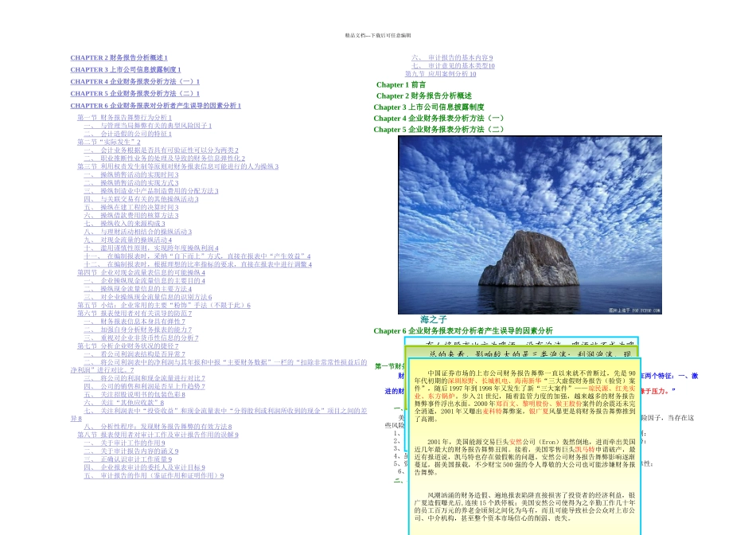Follow the 对企业操纵现金流量信息的识别方法 link
The width and height of the screenshot is (756, 535).
pos(147,297)
